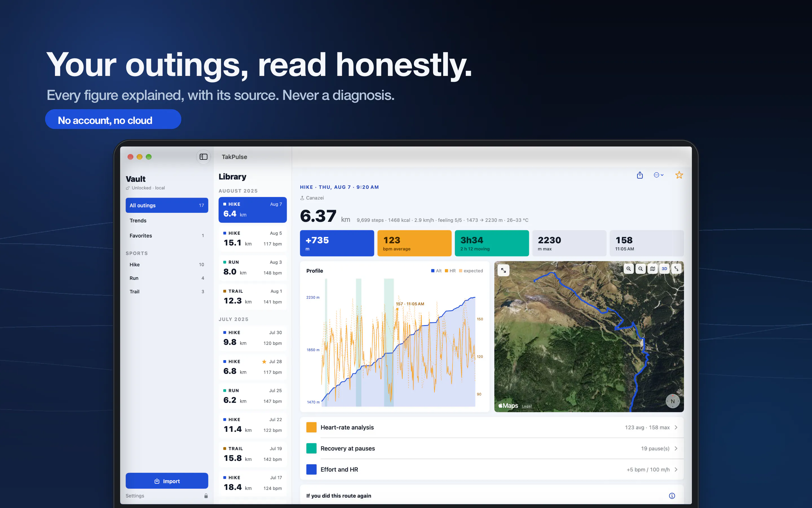This screenshot has height=508, width=812.
Task: Click the Apple Maps logo on the map
Action: tap(508, 406)
